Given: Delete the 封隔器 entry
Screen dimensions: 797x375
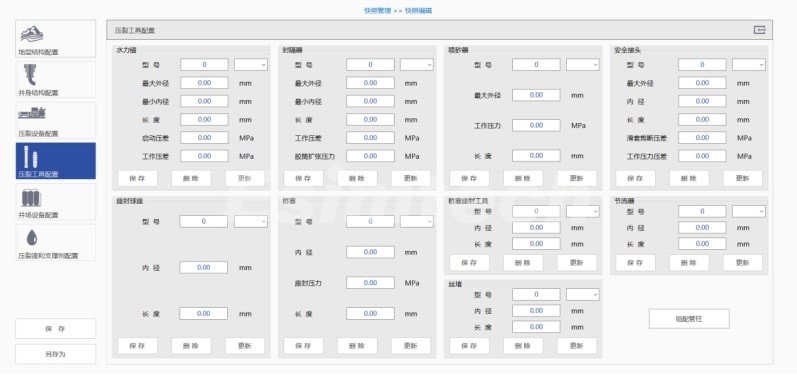Looking at the screenshot, I should [x=357, y=178].
